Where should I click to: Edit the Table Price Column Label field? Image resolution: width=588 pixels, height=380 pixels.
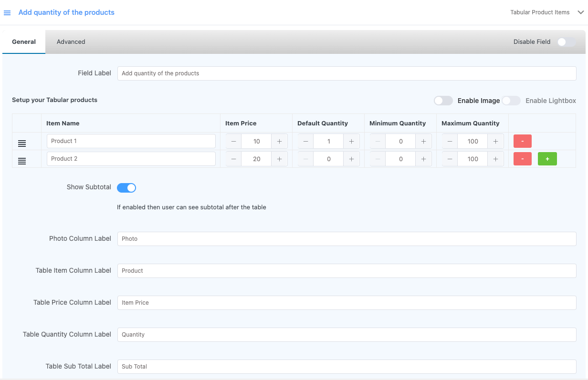click(347, 303)
